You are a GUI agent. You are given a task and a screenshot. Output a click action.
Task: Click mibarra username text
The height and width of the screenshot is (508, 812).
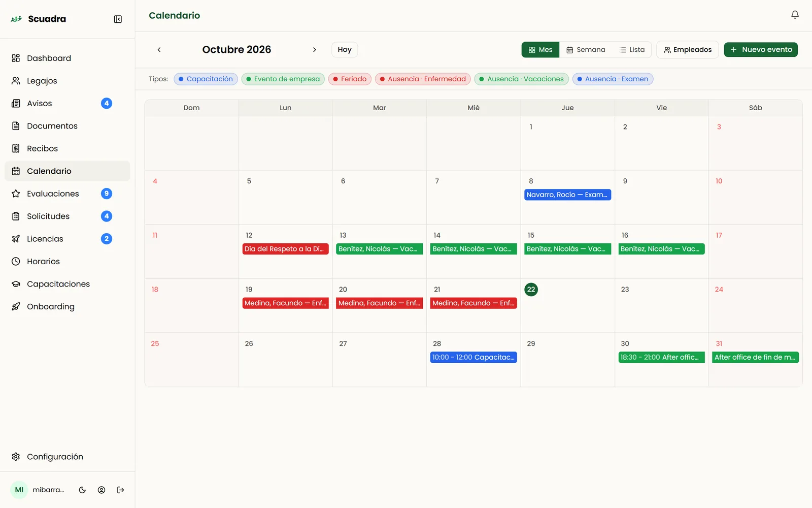tap(48, 490)
